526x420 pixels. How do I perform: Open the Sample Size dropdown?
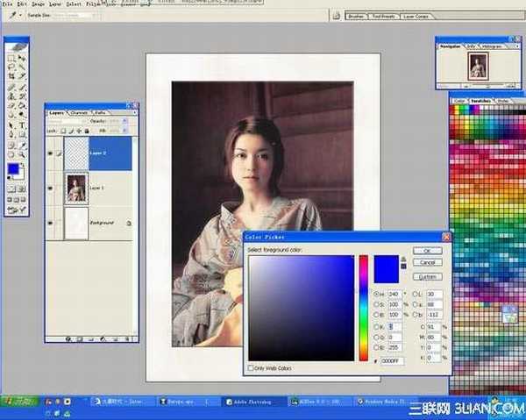point(77,16)
